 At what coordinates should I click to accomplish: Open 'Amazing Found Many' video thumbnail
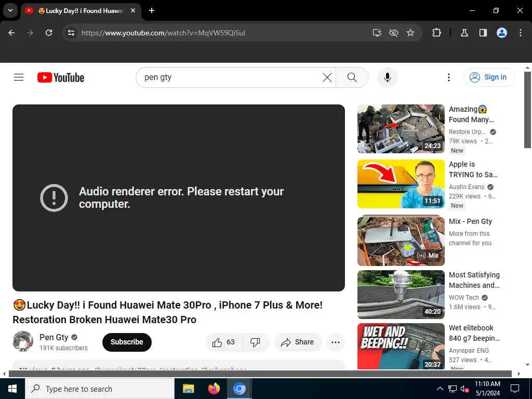401,129
